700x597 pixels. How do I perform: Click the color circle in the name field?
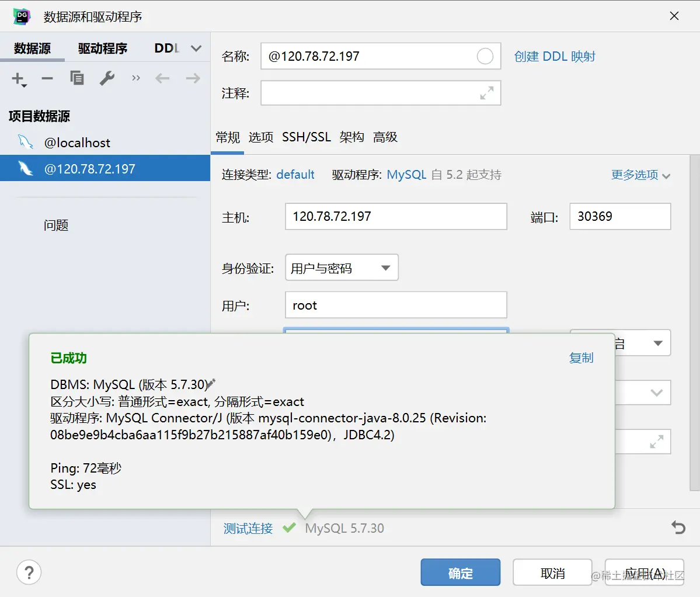(485, 56)
